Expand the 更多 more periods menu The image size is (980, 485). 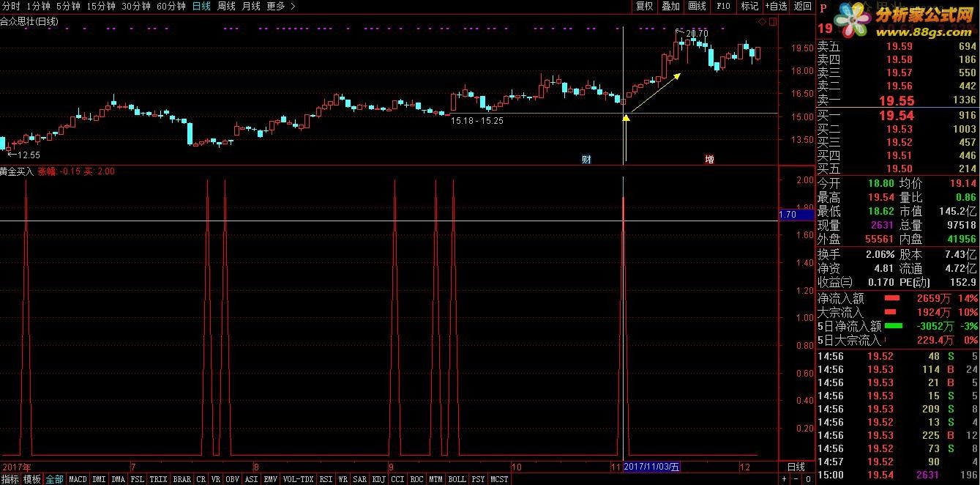[x=281, y=6]
